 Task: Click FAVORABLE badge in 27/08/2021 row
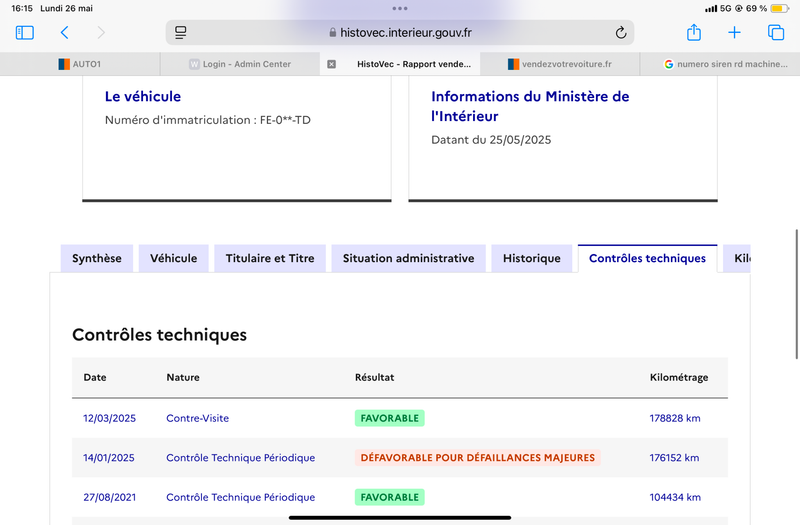(x=389, y=497)
